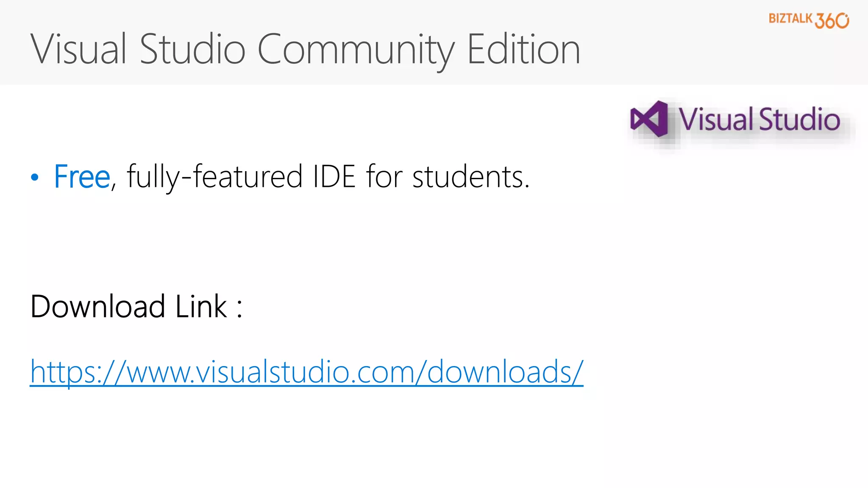The image size is (868, 488).
Task: Click the BizTalk360 logo in the corner
Action: pos(809,20)
